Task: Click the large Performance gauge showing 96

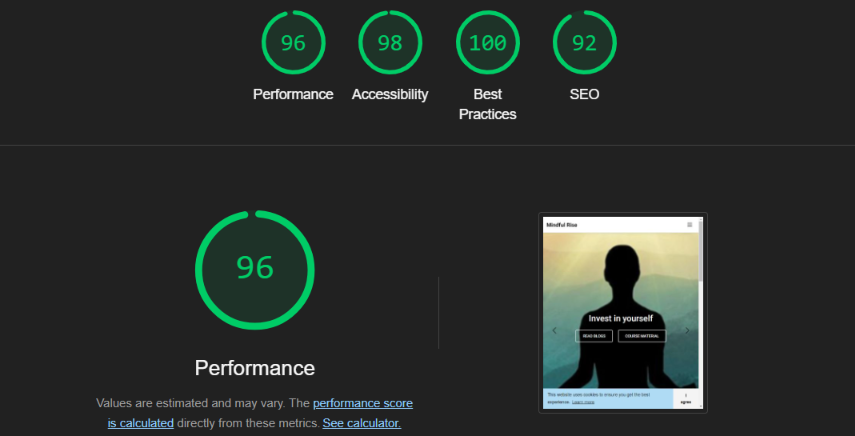Action: coord(255,270)
